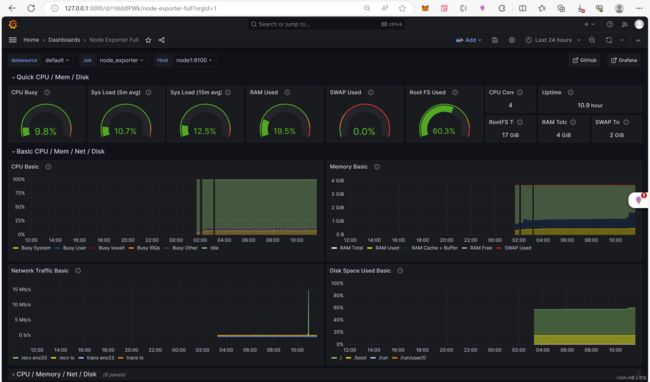
Task: Reload the page in the browser
Action: point(31,8)
